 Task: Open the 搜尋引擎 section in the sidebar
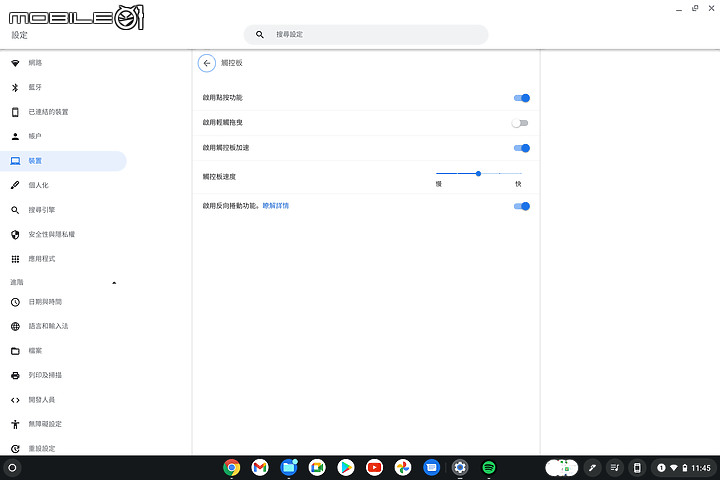pyautogui.click(x=63, y=210)
